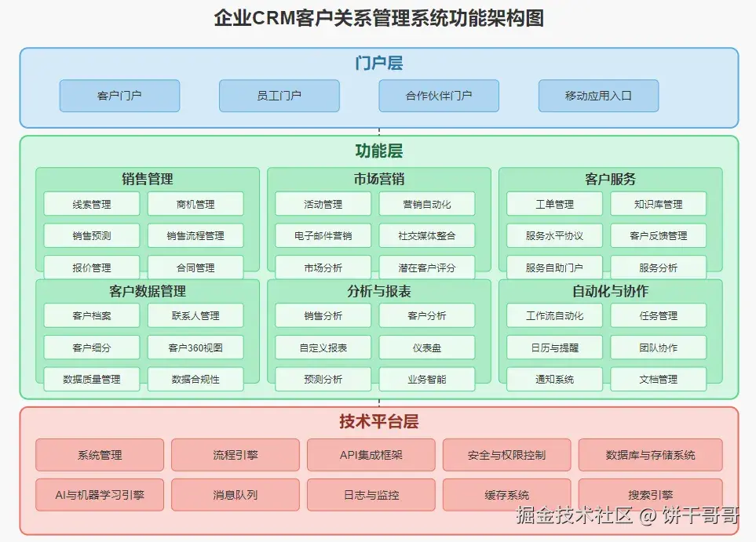Screen dimensions: 756x542
Task: Select the 数据库与存储系统 box
Action: [650, 455]
